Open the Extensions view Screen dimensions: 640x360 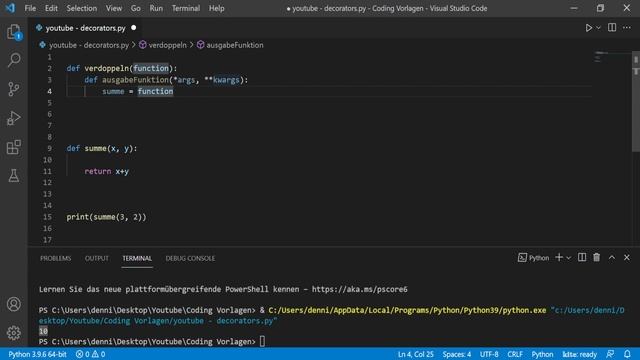click(14, 147)
